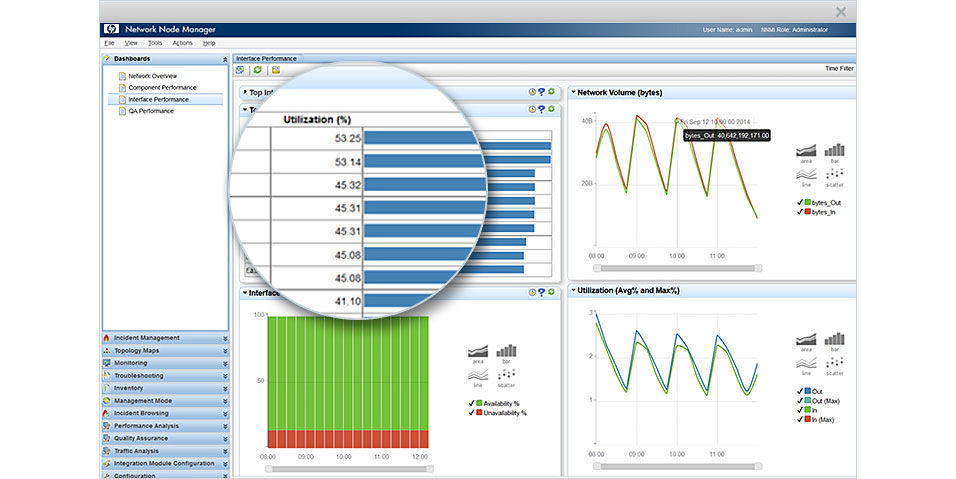Refresh the Interface availability panel
This screenshot has height=479, width=956.
551,292
